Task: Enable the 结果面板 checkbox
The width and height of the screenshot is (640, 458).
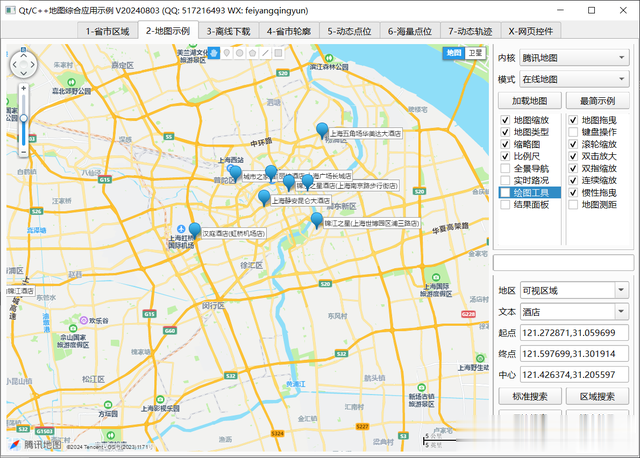Action: tap(505, 205)
